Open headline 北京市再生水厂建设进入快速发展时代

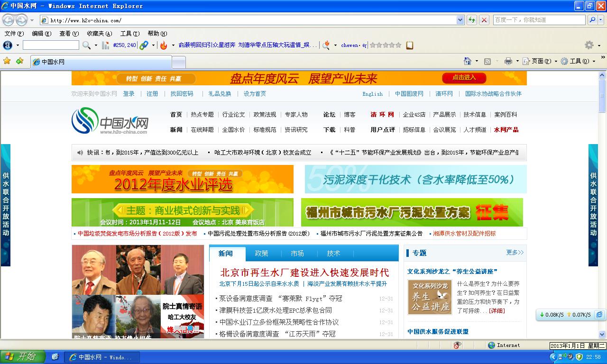(304, 273)
